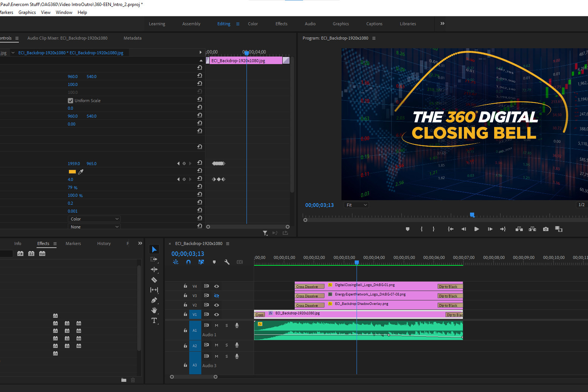The width and height of the screenshot is (588, 392).
Task: Select the Pen tool
Action: 154,300
